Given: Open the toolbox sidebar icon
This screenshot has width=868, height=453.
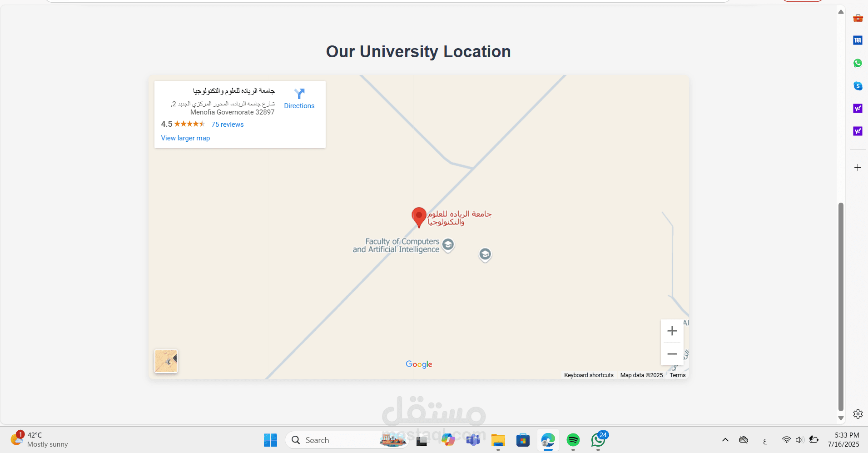Looking at the screenshot, I should point(858,18).
